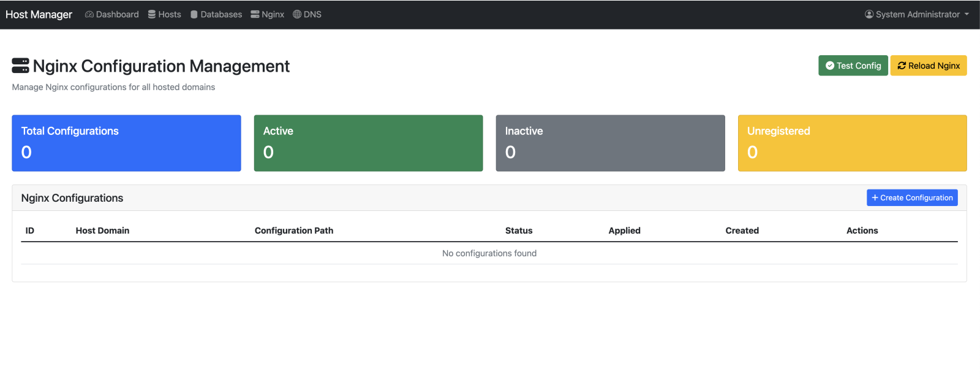Click the Host Domain column header
This screenshot has height=379, width=980.
pos(102,231)
